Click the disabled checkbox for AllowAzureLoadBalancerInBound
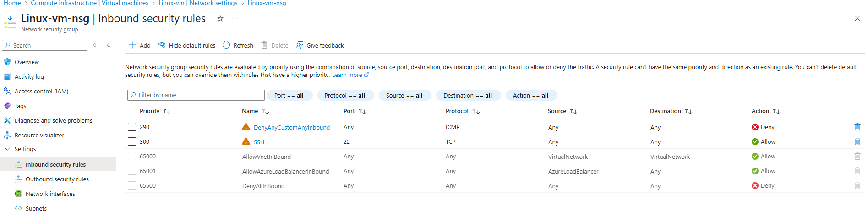The height and width of the screenshot is (217, 868). [x=132, y=171]
